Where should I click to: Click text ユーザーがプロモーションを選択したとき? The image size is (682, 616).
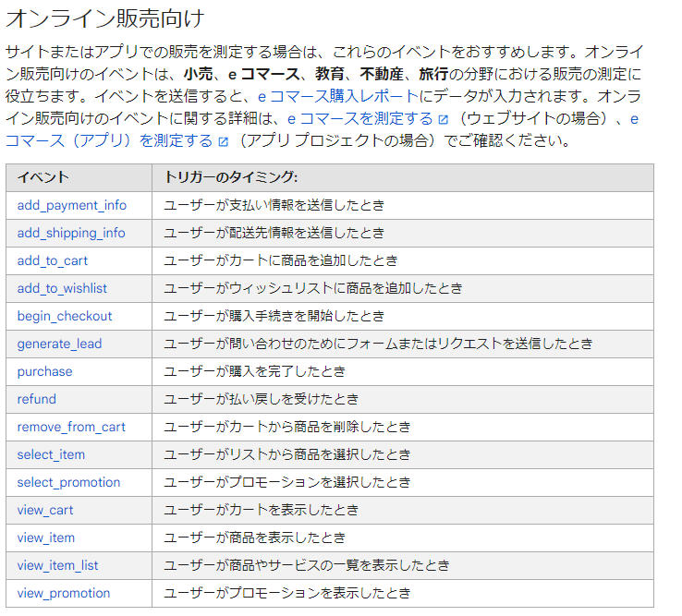click(x=287, y=482)
